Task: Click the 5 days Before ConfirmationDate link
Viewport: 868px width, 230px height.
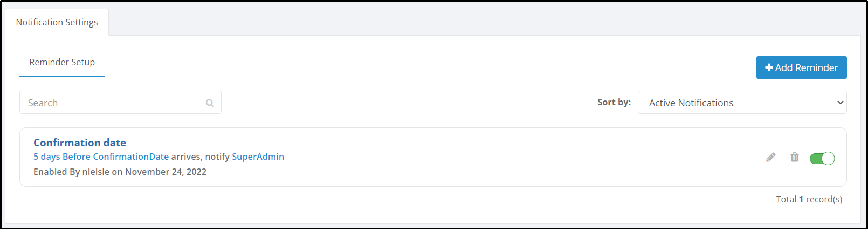Action: [x=101, y=157]
